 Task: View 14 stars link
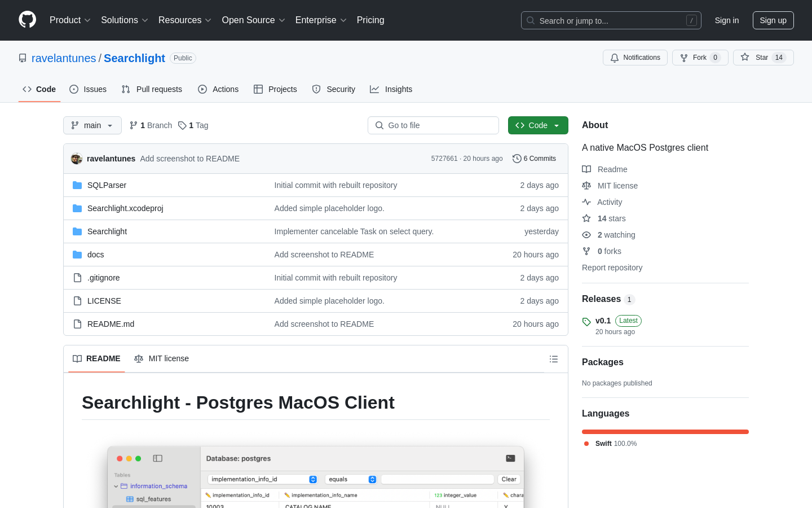click(603, 218)
